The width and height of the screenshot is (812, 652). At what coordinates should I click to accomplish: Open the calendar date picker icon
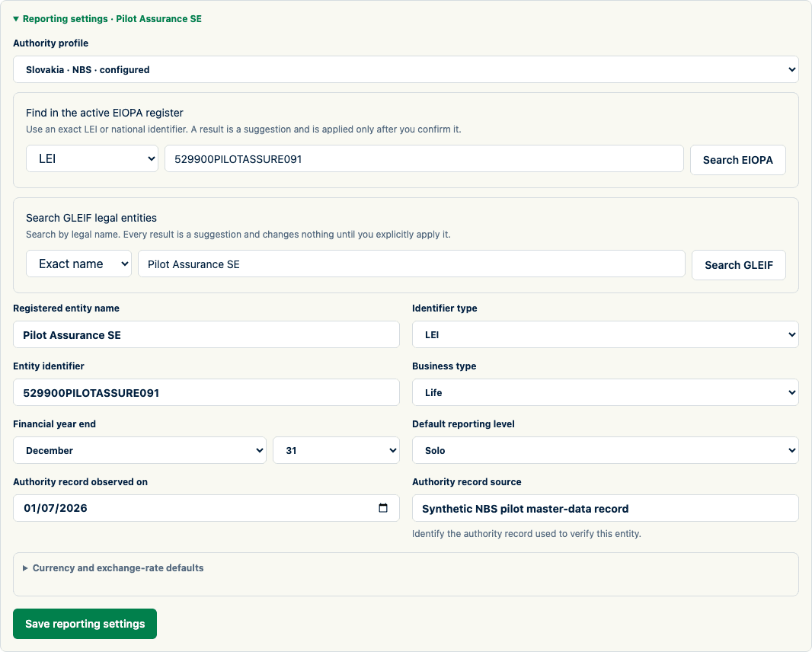point(383,508)
